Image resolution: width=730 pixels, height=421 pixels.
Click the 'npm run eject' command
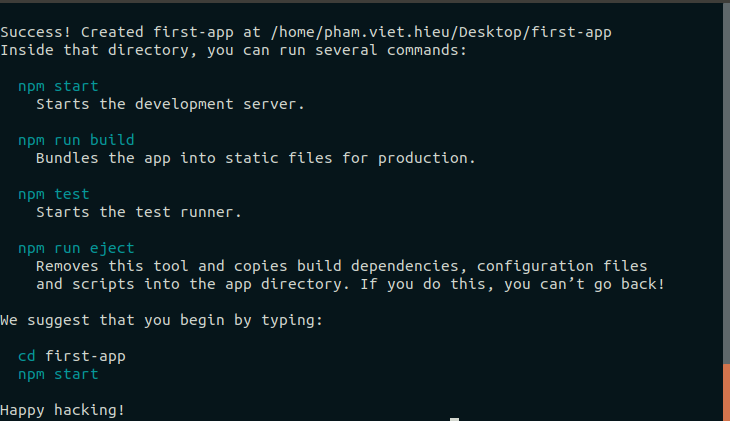point(76,248)
